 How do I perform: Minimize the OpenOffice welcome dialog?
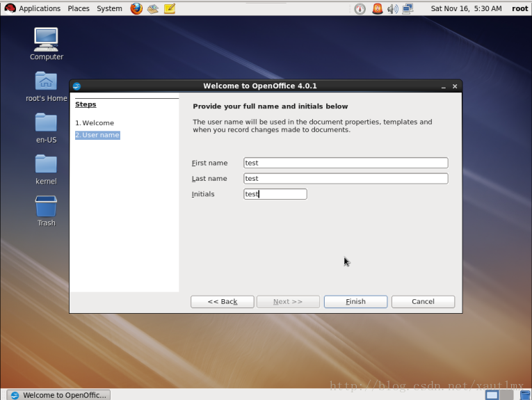tap(444, 86)
